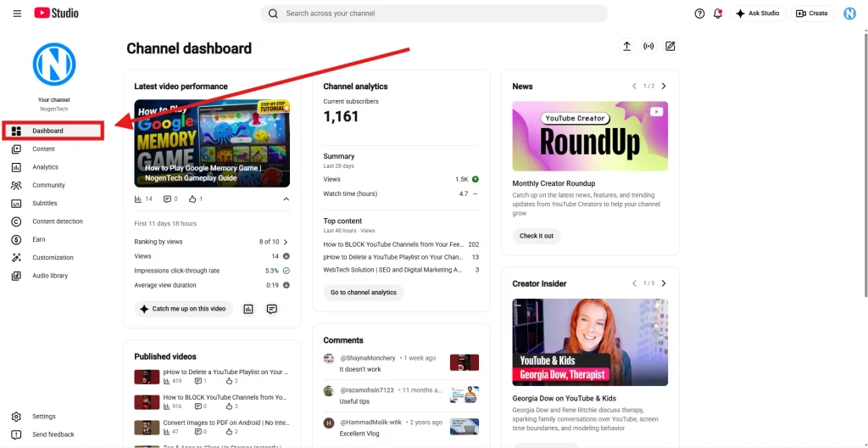Click the Analytics chart icon in sidebar
The width and height of the screenshot is (868, 448).
pos(17,167)
